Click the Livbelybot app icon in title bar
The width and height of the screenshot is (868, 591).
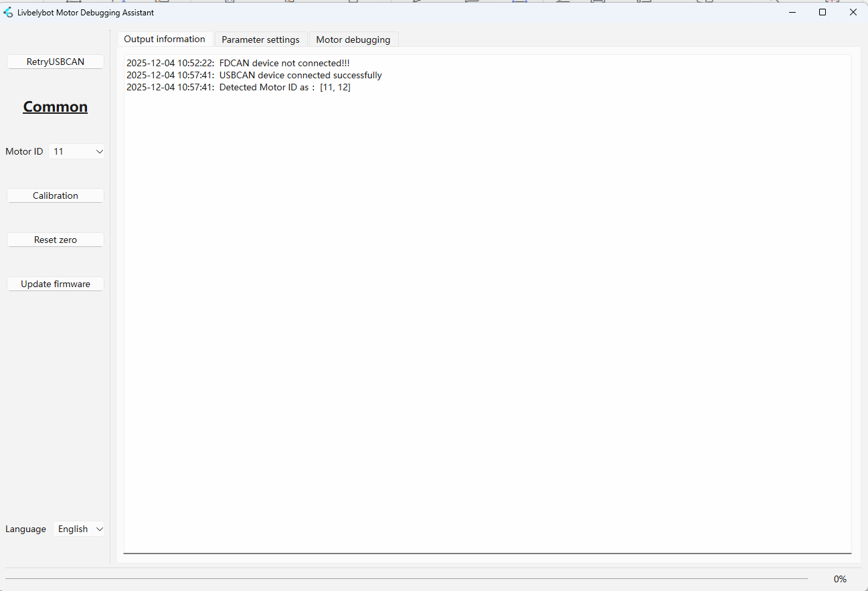pyautogui.click(x=8, y=12)
